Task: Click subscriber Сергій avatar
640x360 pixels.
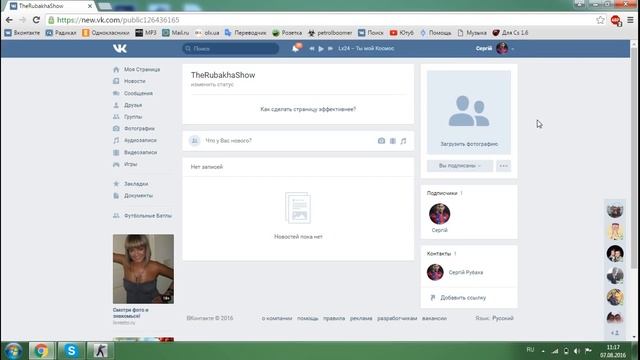Action: [440, 214]
